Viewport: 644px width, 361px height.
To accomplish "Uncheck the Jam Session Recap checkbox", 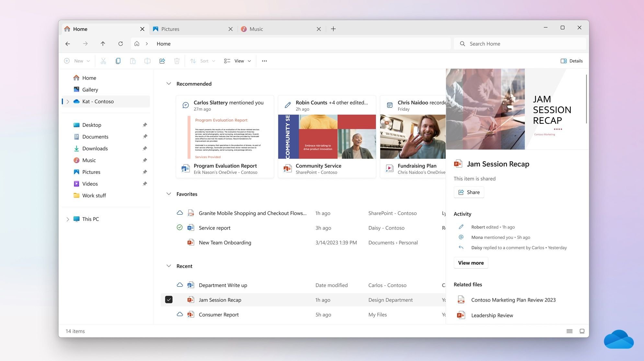I will click(169, 300).
